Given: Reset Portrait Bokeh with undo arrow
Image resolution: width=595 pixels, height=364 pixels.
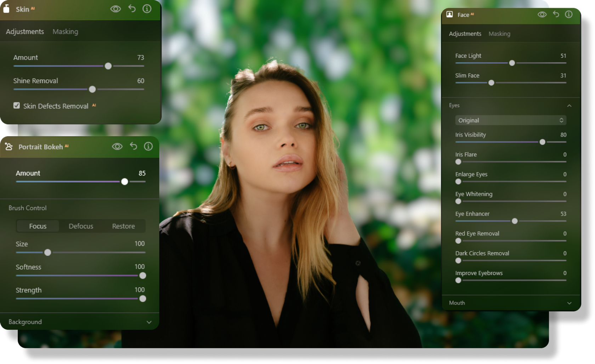Looking at the screenshot, I should pos(133,146).
